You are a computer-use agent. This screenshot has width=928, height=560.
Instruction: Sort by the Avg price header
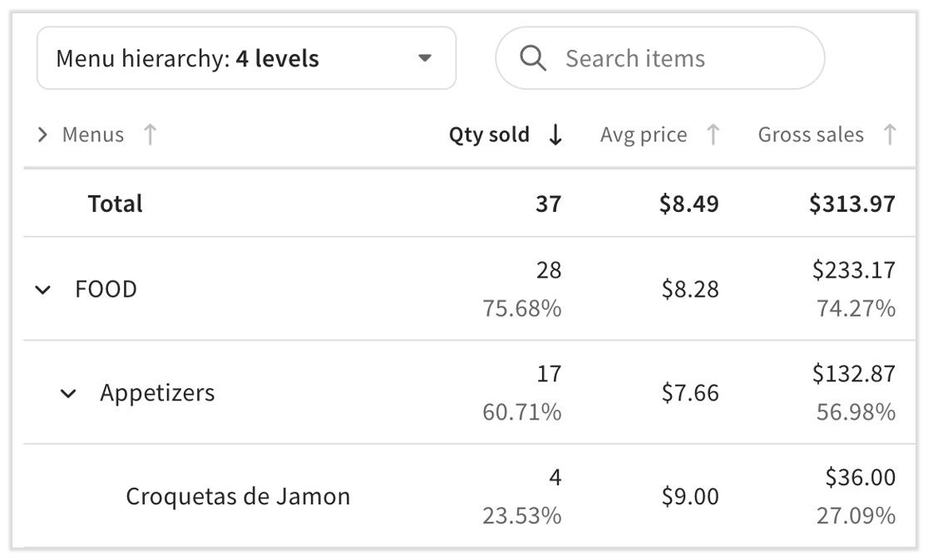click(644, 135)
